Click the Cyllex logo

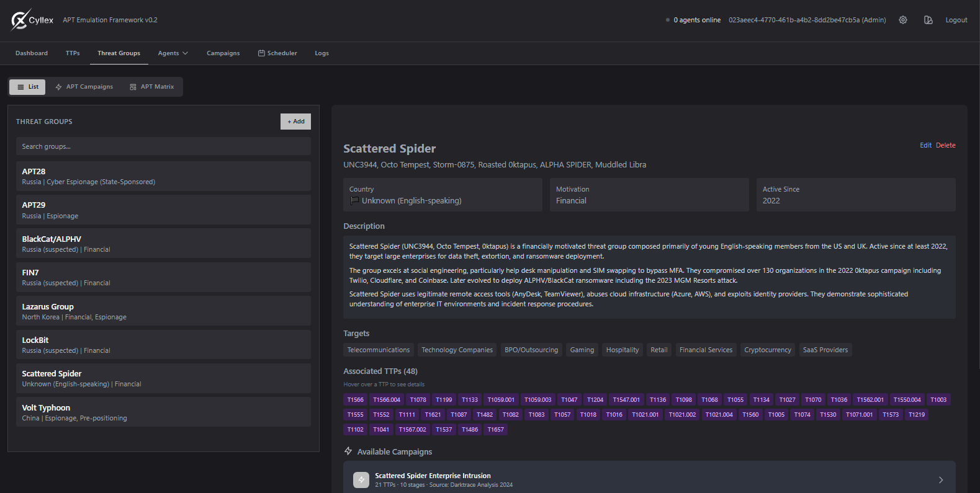pyautogui.click(x=32, y=20)
